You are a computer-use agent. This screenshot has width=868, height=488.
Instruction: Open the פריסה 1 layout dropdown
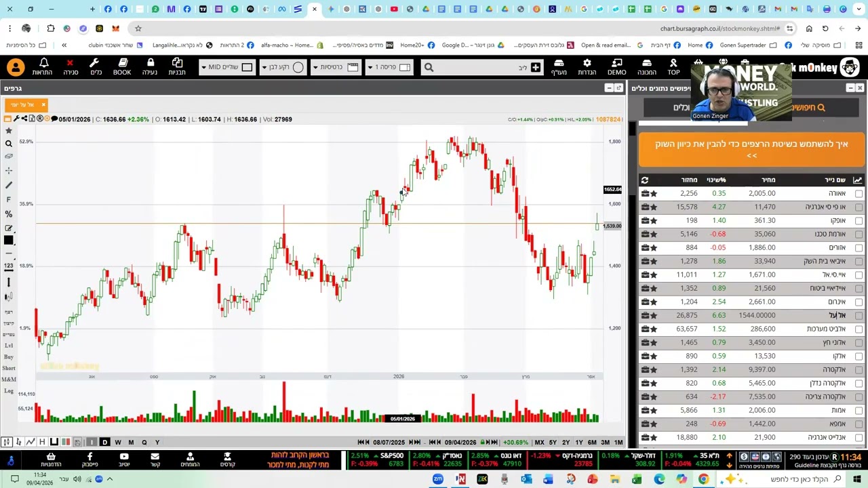click(x=389, y=67)
